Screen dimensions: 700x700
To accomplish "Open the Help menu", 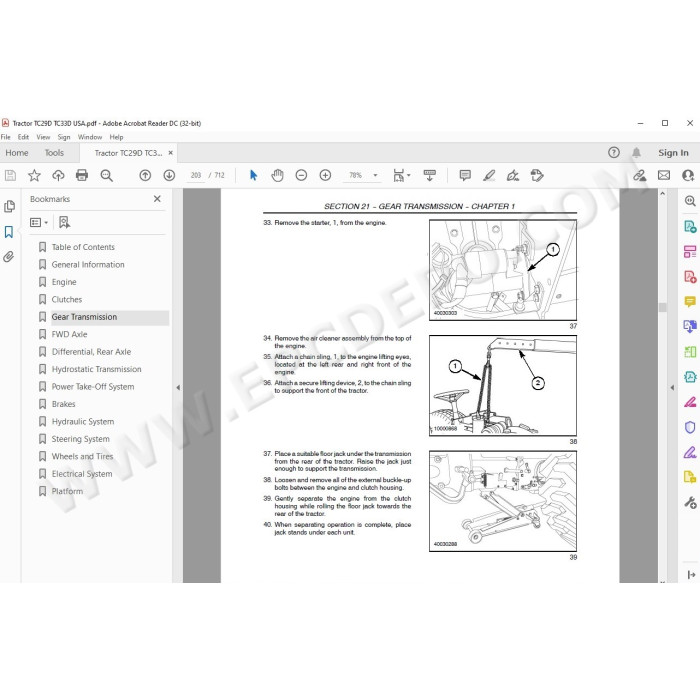I will pos(116,137).
